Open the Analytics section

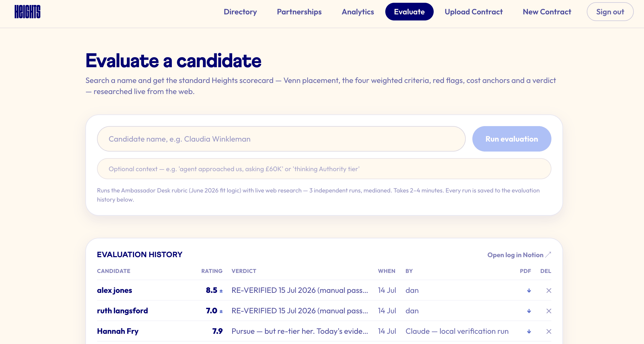click(358, 12)
